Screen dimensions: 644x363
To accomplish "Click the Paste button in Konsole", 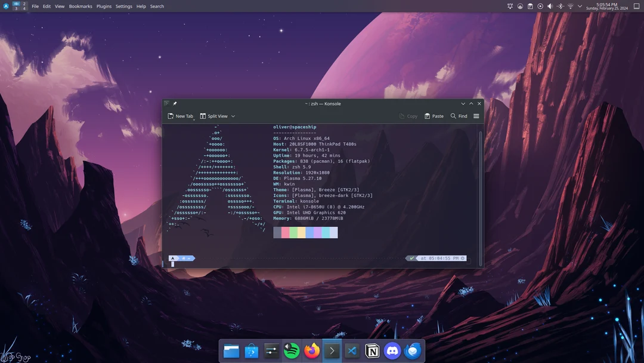I will (434, 116).
